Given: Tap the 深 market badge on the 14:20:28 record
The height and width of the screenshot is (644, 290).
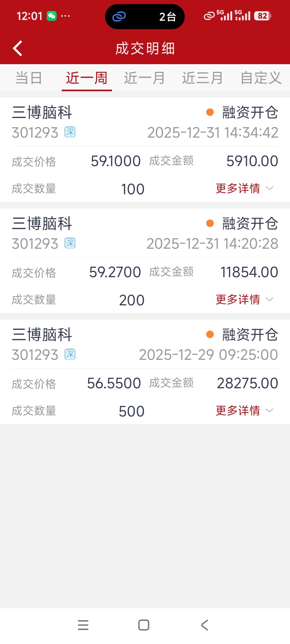Looking at the screenshot, I should [70, 243].
